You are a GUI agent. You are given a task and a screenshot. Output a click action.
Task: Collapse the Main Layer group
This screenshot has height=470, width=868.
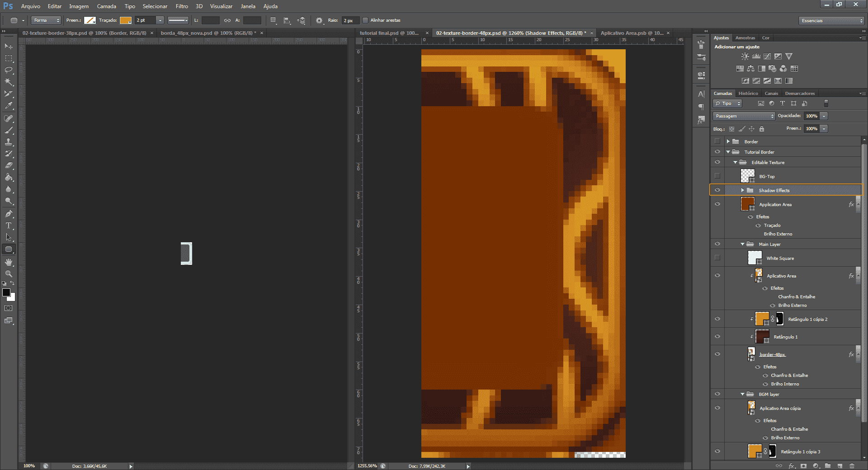[x=742, y=244]
